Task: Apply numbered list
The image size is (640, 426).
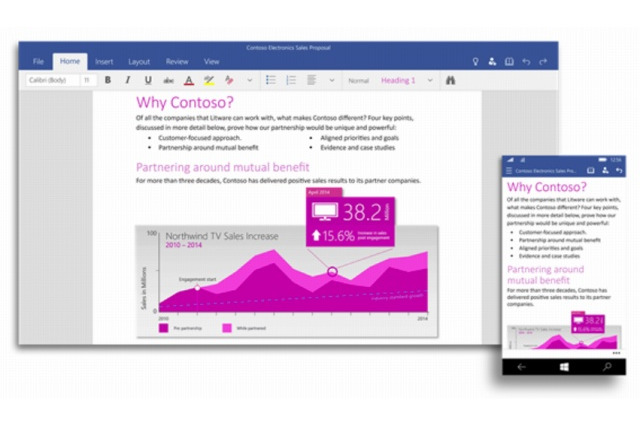Action: click(x=291, y=80)
